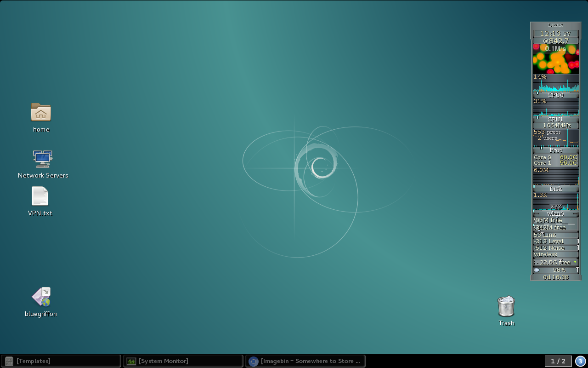This screenshot has height=368, width=588.
Task: Click the colorful bubble monitor chart
Action: click(x=555, y=59)
